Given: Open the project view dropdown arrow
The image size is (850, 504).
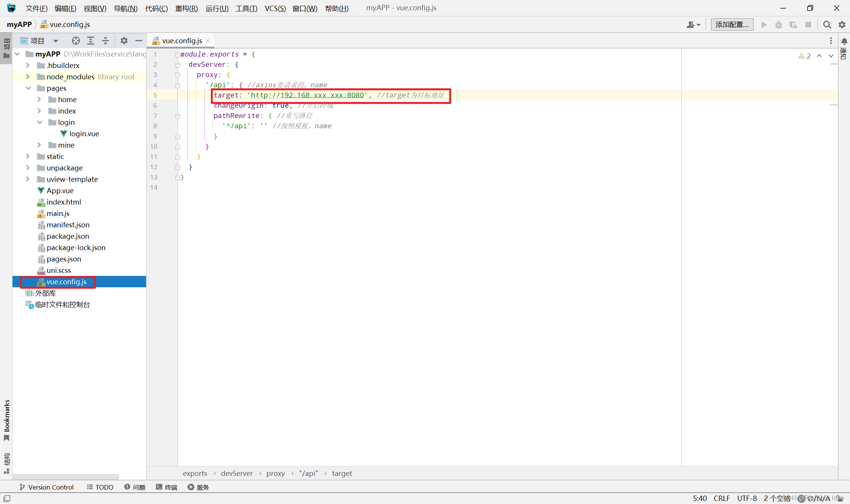Looking at the screenshot, I should (56, 41).
